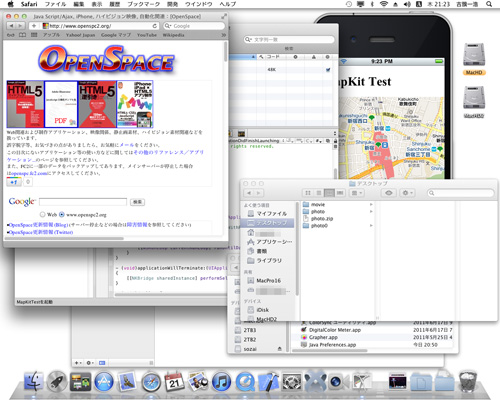Open Spotlight search in menu bar

(x=489, y=4)
